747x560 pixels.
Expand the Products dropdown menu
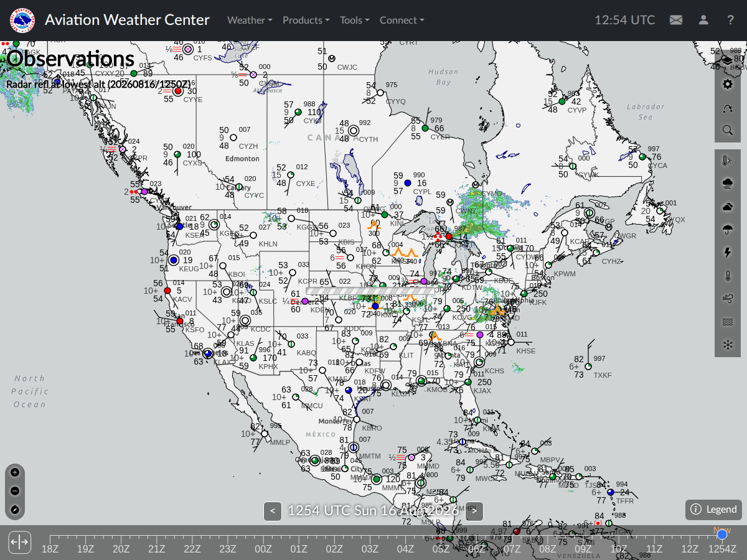click(x=306, y=20)
